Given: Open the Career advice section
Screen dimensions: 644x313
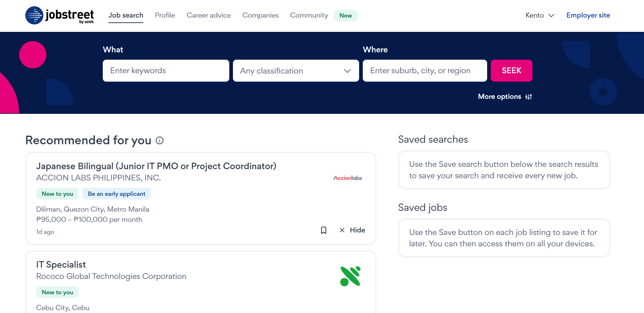Looking at the screenshot, I should (208, 15).
